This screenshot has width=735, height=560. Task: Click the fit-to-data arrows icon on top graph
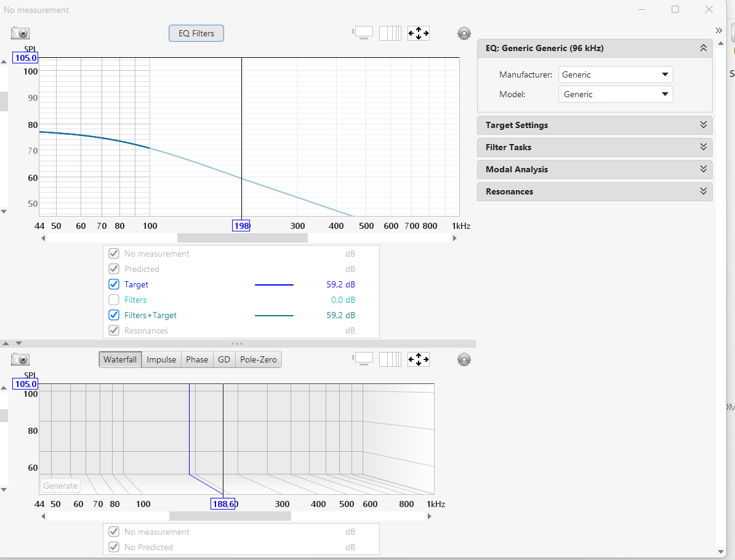point(419,33)
